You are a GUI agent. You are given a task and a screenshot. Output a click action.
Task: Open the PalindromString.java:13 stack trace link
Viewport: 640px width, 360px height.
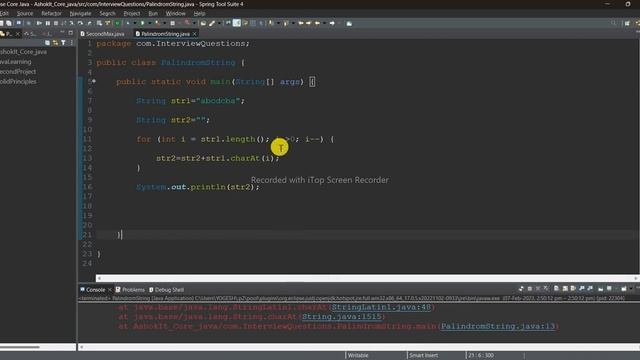498,326
